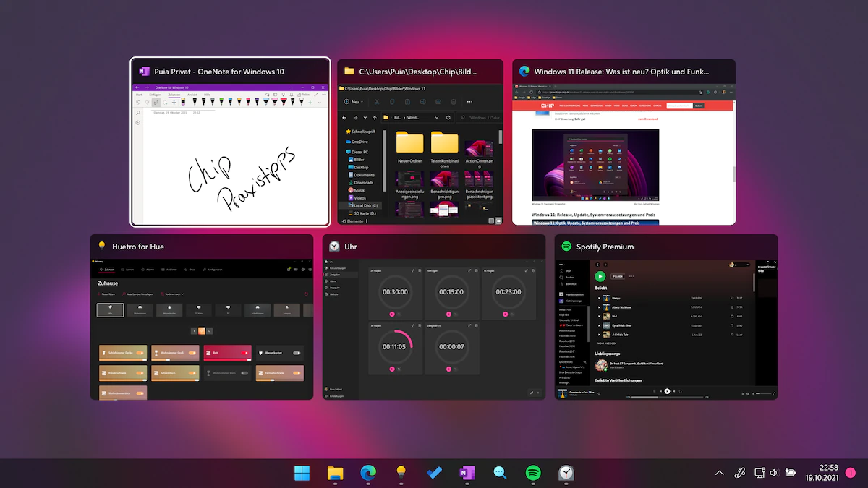Click the Huetro lightbulb taskbar icon
Image resolution: width=868 pixels, height=488 pixels.
401,473
